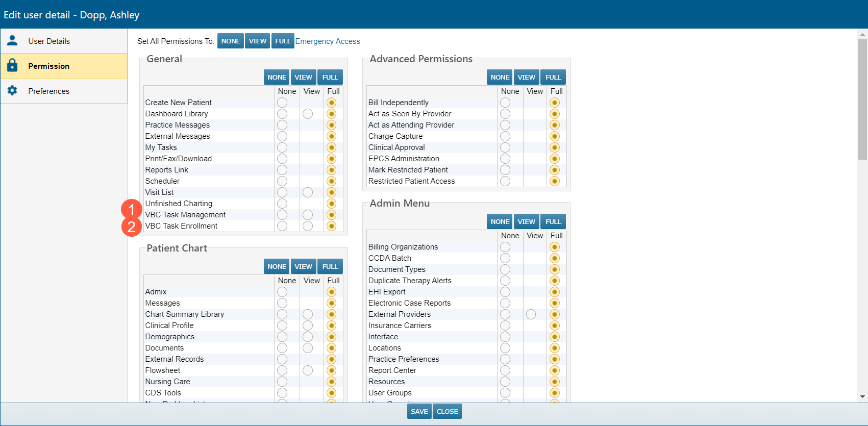Set all Admin Menu permissions to VIEW
Viewport: 868px width, 426px height.
click(526, 222)
